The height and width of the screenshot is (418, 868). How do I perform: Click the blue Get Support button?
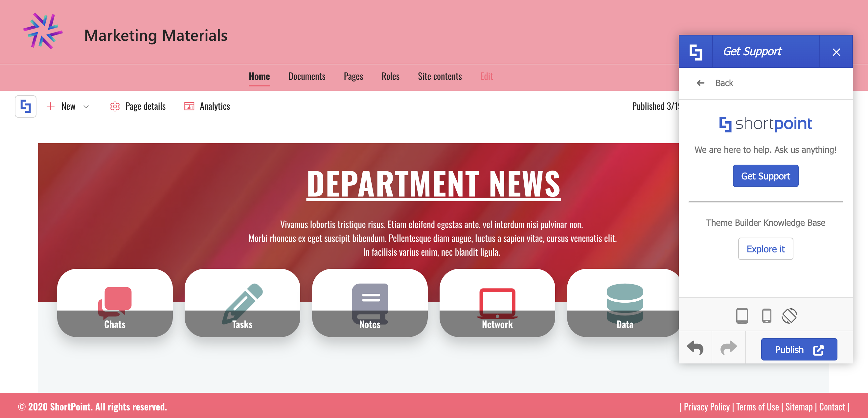click(x=765, y=176)
